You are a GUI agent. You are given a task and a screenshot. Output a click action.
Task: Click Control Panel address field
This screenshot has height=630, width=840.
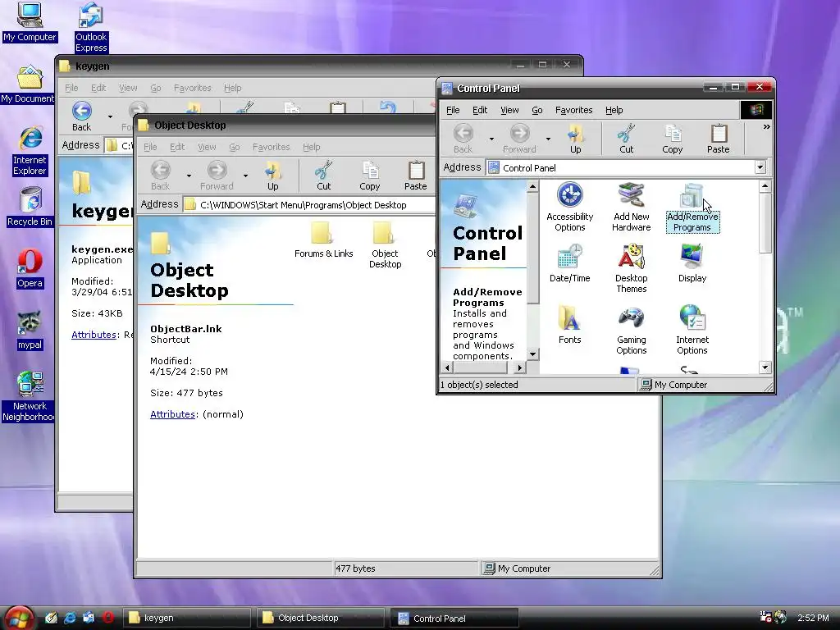626,167
